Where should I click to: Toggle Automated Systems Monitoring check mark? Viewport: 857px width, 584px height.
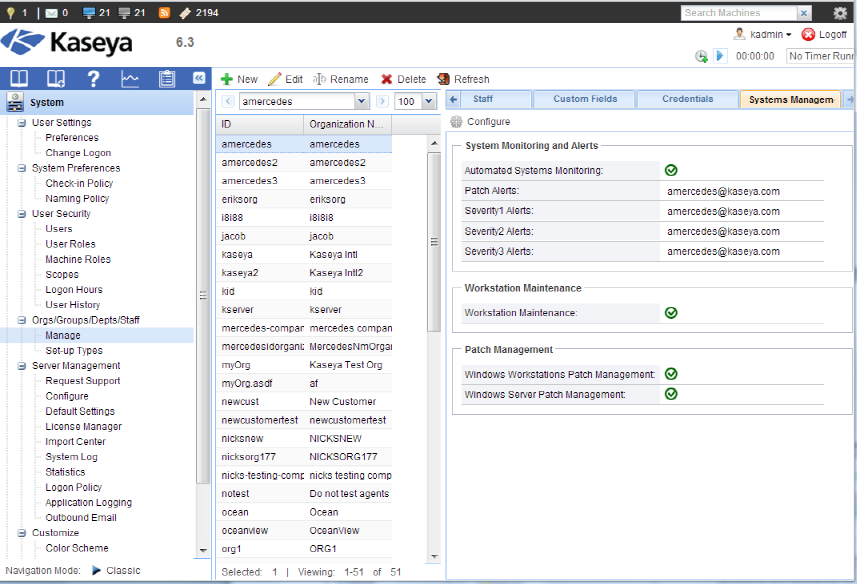tap(671, 171)
